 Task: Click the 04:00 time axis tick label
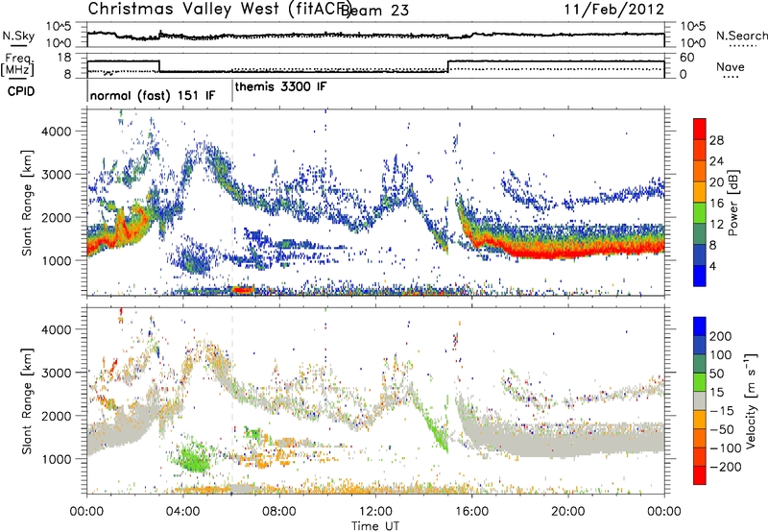pyautogui.click(x=183, y=512)
